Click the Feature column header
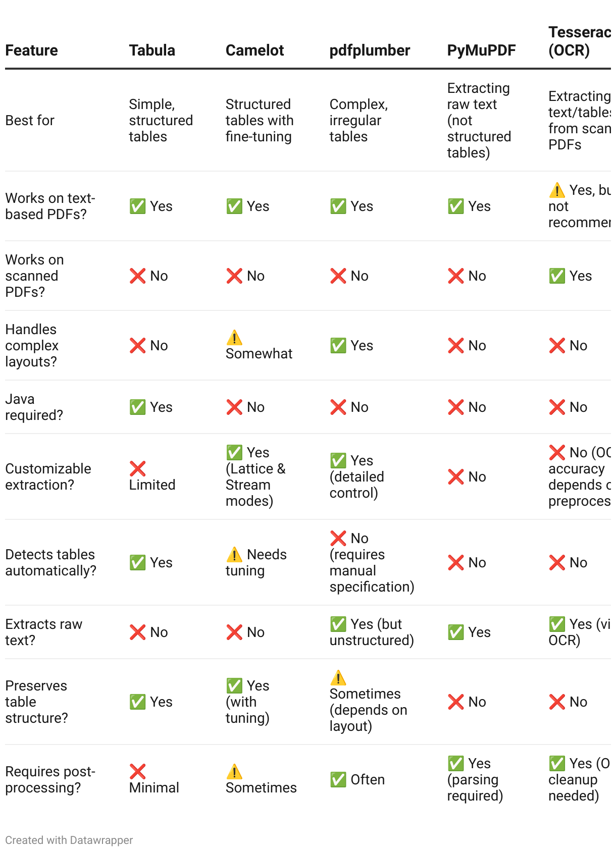Viewport: 616px width, 852px height. coord(31,50)
